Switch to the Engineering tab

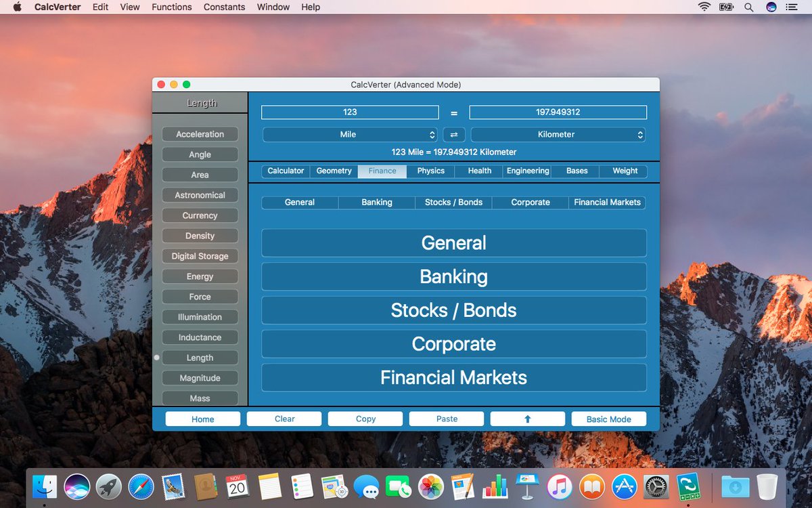(528, 171)
